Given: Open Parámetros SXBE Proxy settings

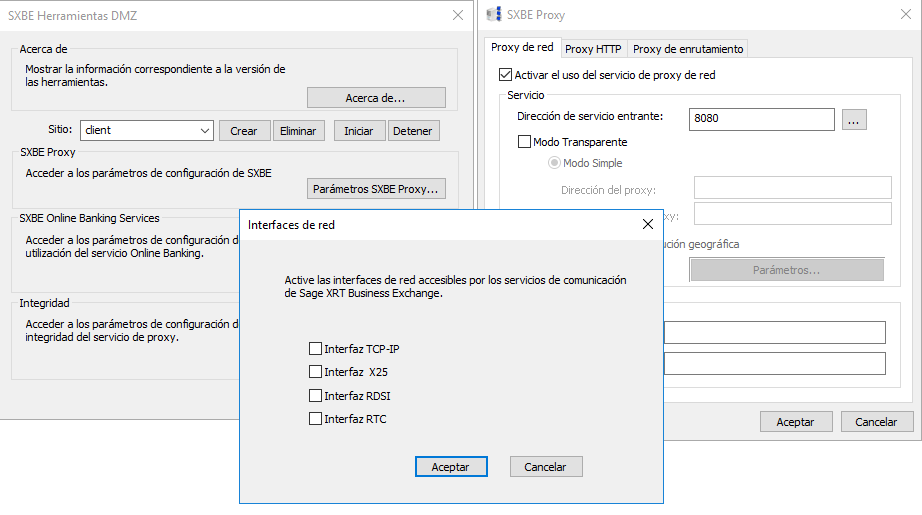Looking at the screenshot, I should (376, 189).
